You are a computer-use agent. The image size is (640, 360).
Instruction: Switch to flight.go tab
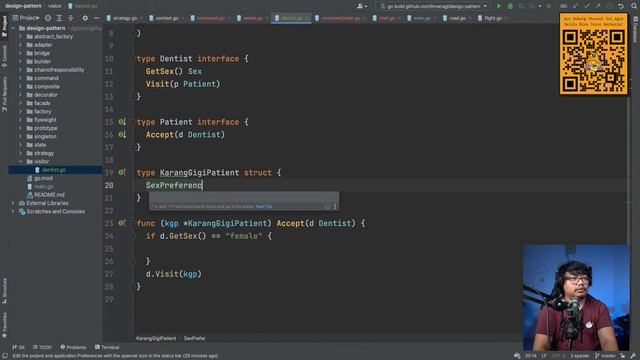point(490,18)
